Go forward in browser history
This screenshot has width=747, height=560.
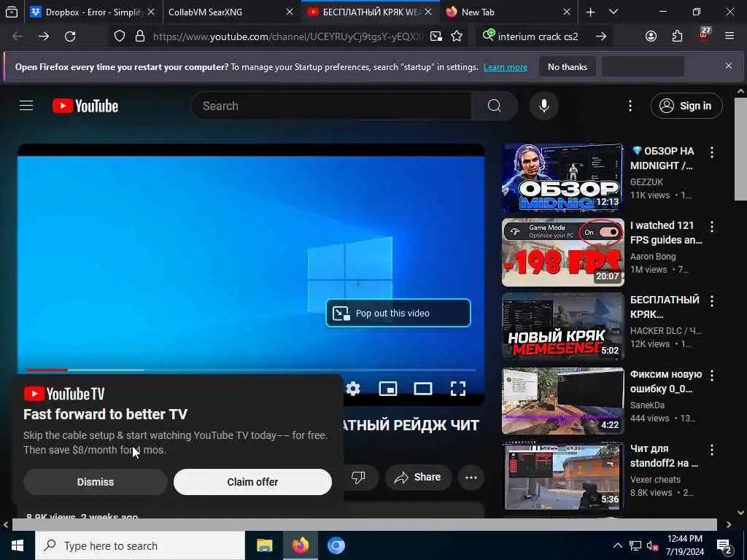coord(44,36)
